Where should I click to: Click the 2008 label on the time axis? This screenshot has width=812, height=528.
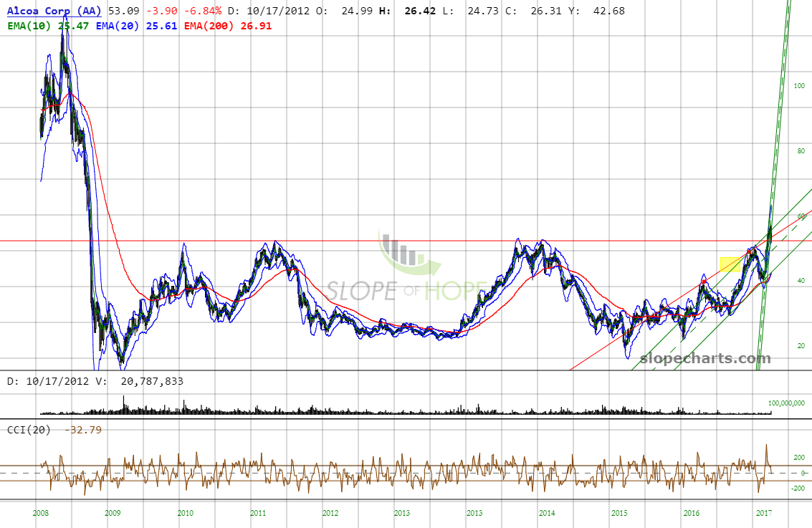(x=40, y=513)
